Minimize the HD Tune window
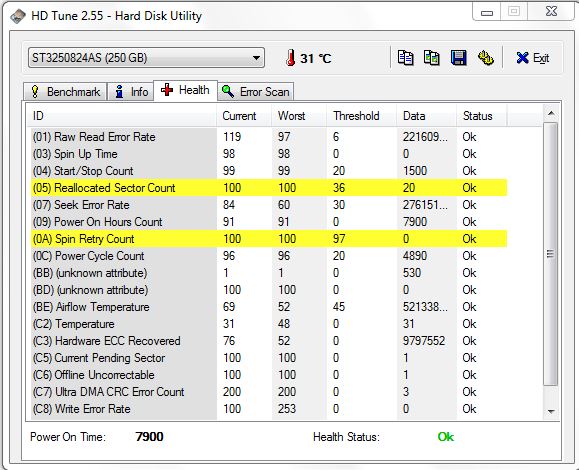Image resolution: width=579 pixels, height=470 pixels. point(487,13)
